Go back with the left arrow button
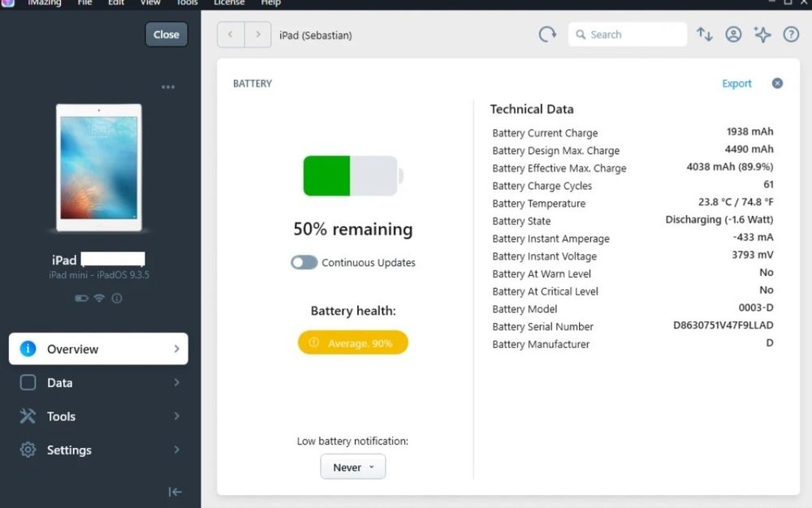The image size is (812, 508). [x=231, y=35]
